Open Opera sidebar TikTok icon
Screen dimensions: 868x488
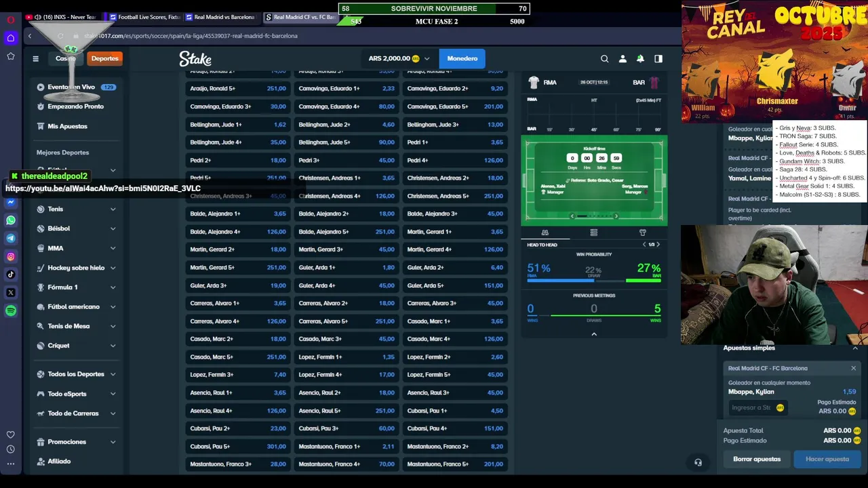coord(11,274)
